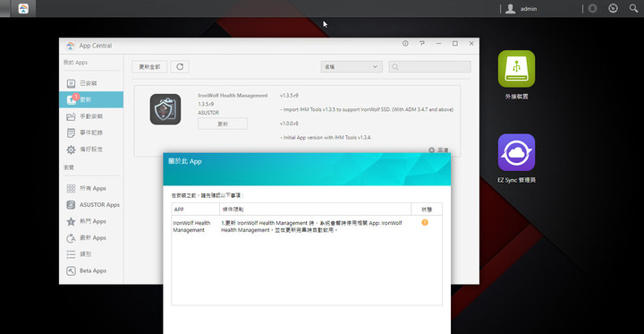Focus the App Central search field
This screenshot has height=334, width=644.
pyautogui.click(x=429, y=66)
